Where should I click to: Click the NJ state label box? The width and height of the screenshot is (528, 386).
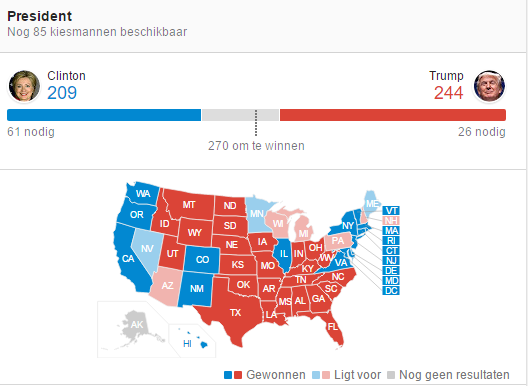click(391, 261)
